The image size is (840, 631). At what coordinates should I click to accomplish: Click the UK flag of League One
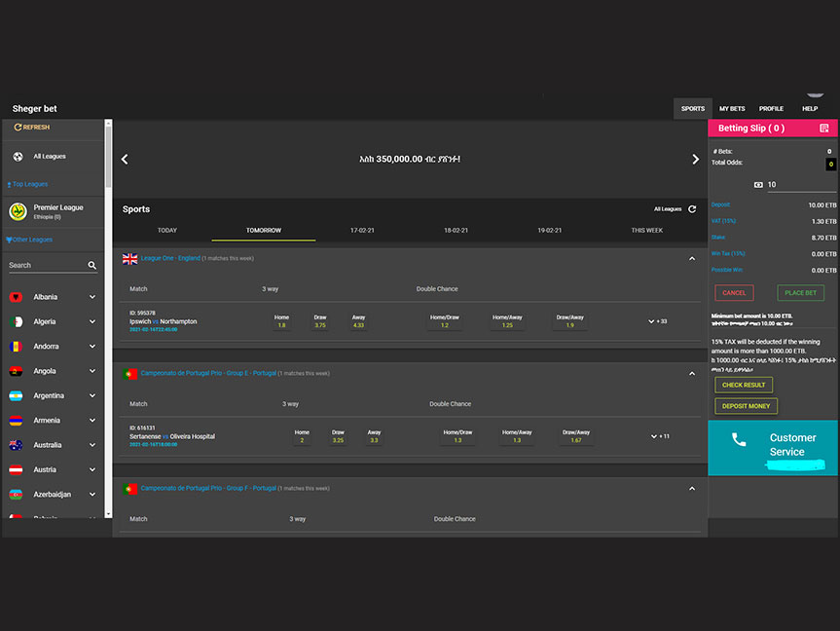click(129, 259)
